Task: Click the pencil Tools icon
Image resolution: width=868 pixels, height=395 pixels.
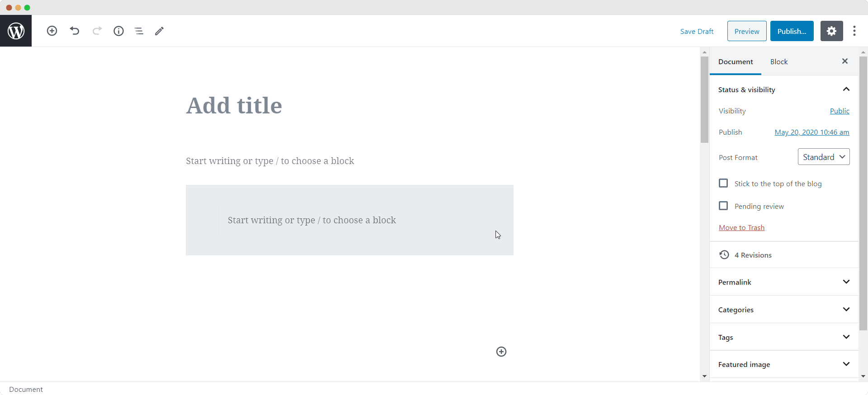Action: (159, 31)
